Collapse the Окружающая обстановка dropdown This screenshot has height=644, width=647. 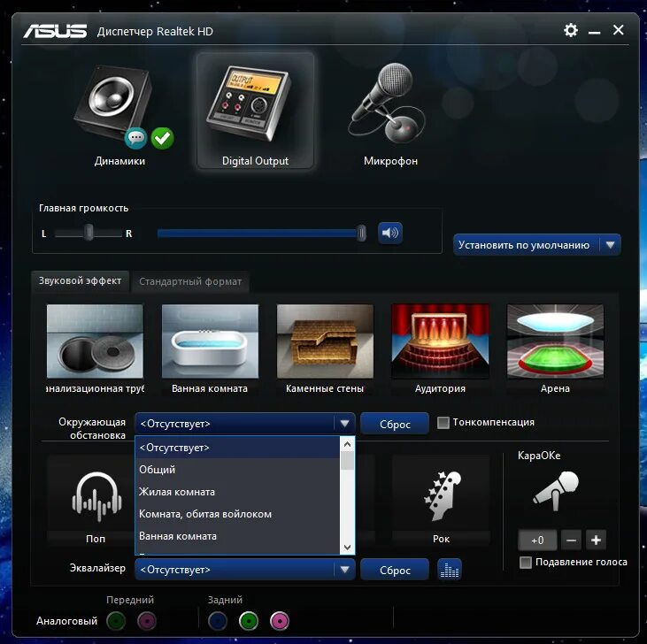(344, 424)
